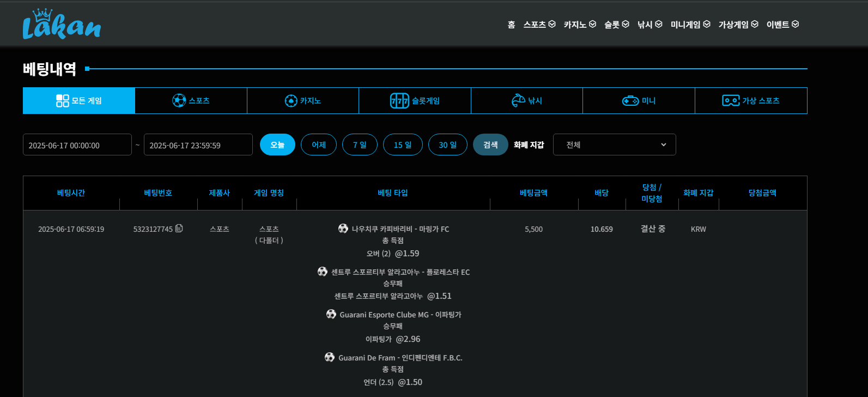This screenshot has width=868, height=397.
Task: Click the end date field 2025-06-17 23:59:59
Action: pyautogui.click(x=198, y=145)
